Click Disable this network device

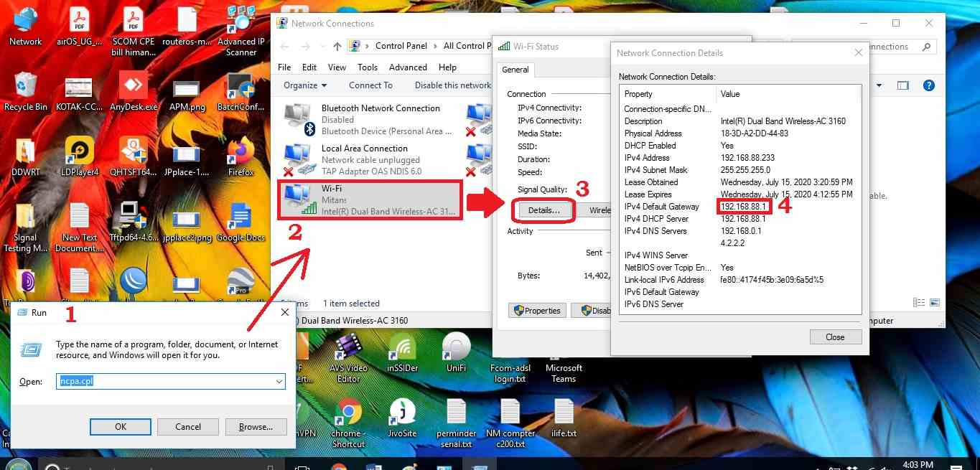click(x=452, y=85)
